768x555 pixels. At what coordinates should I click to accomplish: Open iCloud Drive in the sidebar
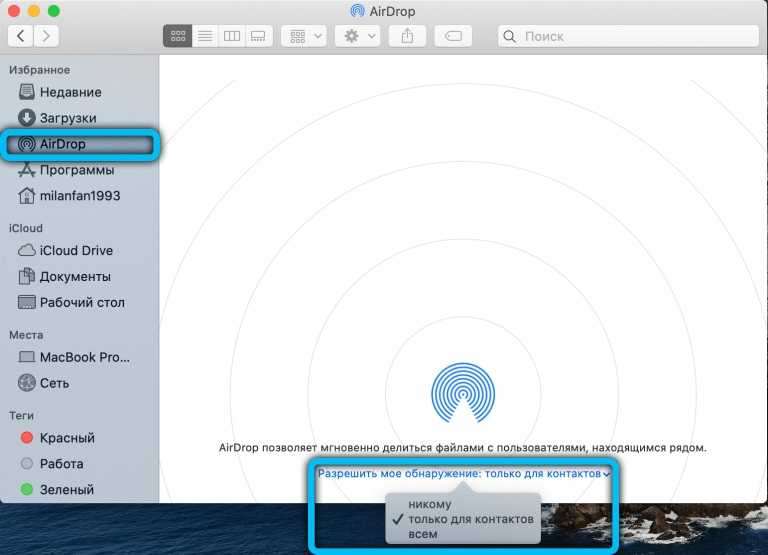(x=80, y=250)
